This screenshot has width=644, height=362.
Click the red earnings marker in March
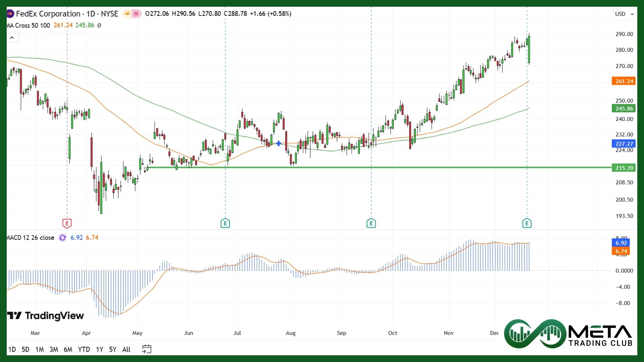pyautogui.click(x=67, y=223)
